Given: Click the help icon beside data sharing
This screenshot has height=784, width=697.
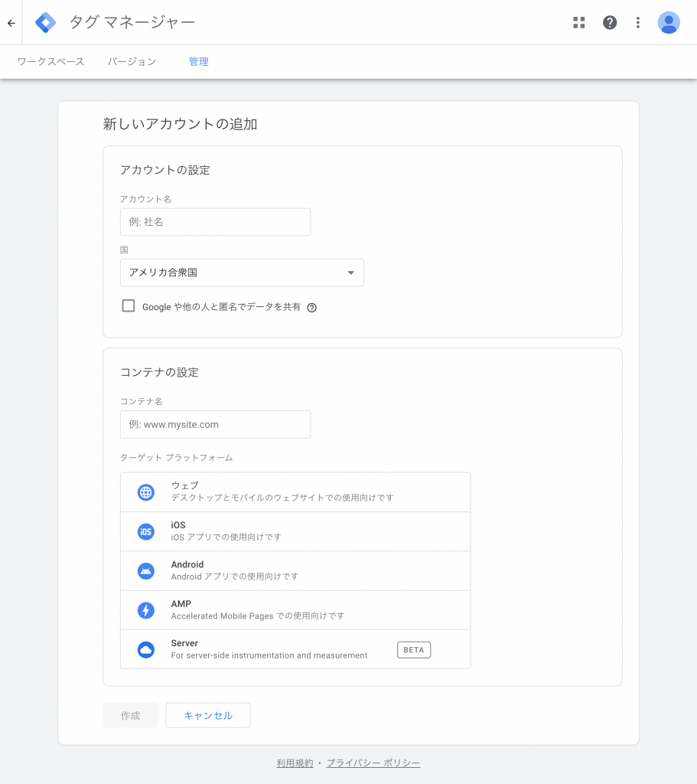Looking at the screenshot, I should coord(312,308).
